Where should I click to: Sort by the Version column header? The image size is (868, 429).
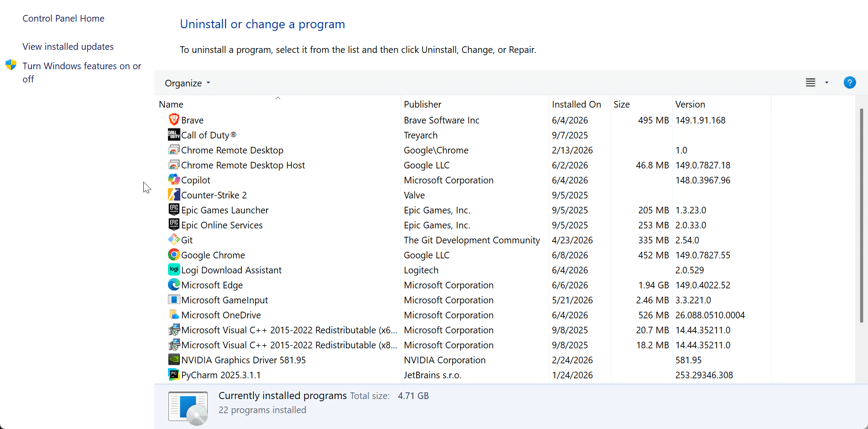pos(722,104)
